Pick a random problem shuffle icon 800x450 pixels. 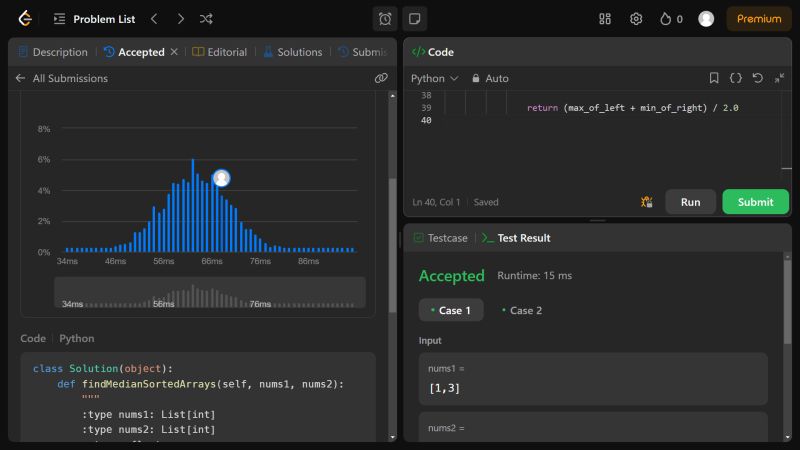[206, 19]
